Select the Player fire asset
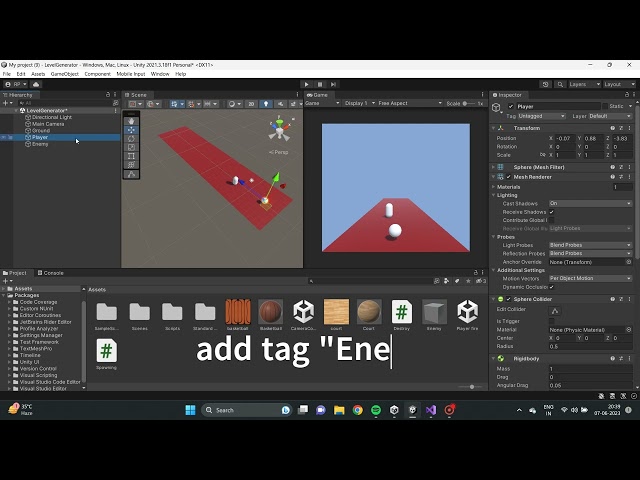This screenshot has width=640, height=480. (x=467, y=312)
